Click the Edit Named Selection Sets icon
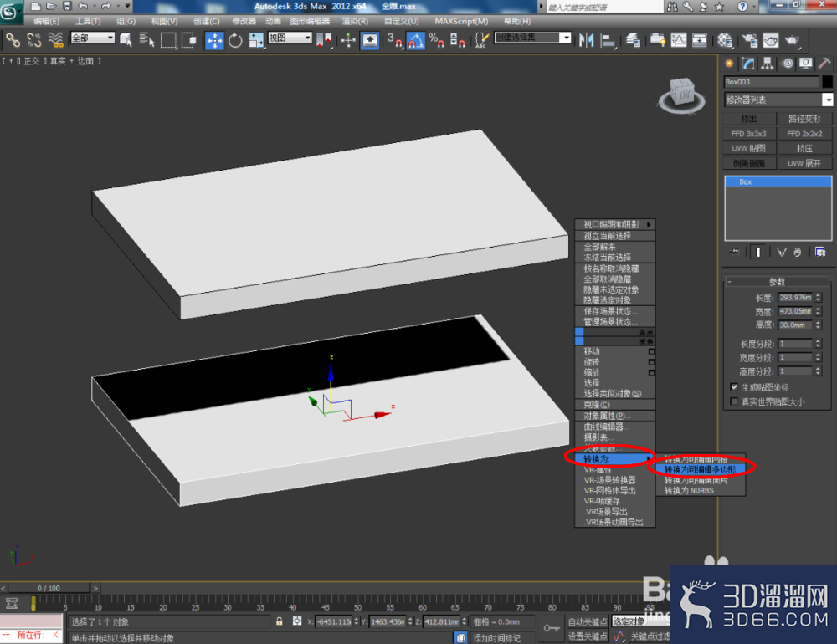Viewport: 837px width, 644px height. pyautogui.click(x=481, y=40)
